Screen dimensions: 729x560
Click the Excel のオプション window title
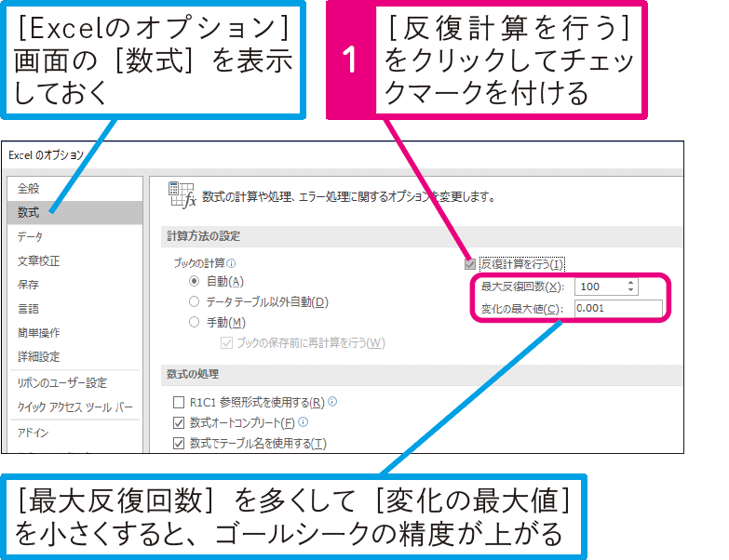(46, 155)
